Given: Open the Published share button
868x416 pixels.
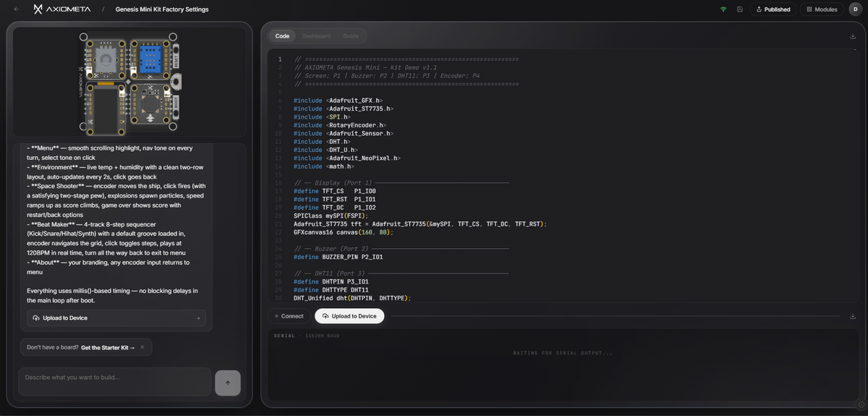Looking at the screenshot, I should tap(773, 9).
